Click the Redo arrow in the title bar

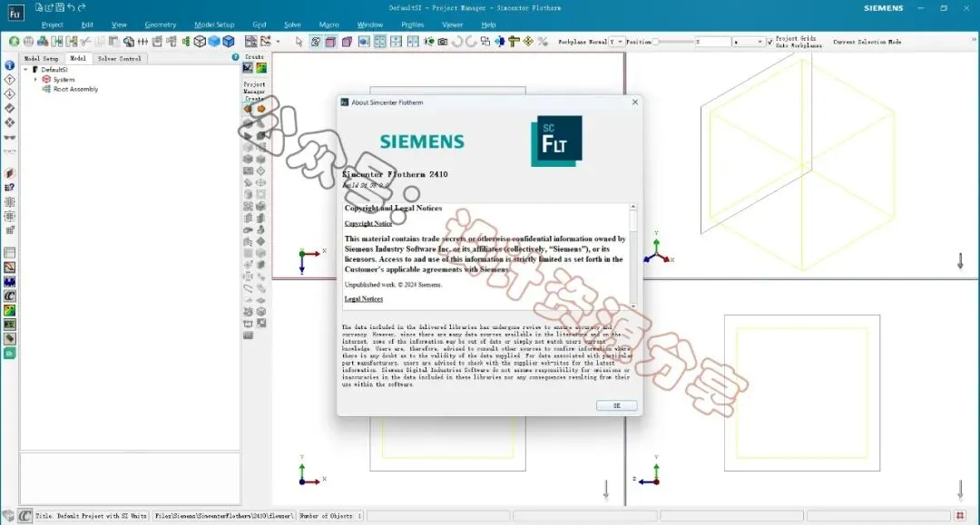click(x=82, y=7)
